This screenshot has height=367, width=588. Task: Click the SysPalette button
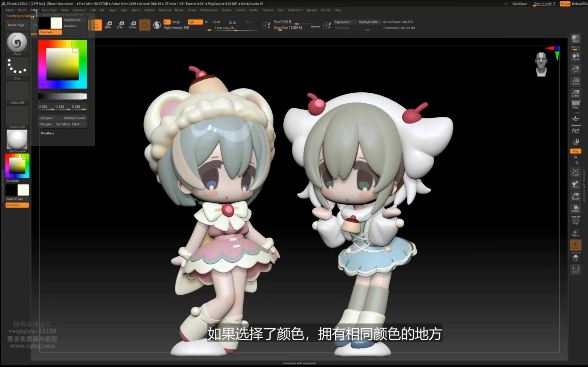point(63,124)
